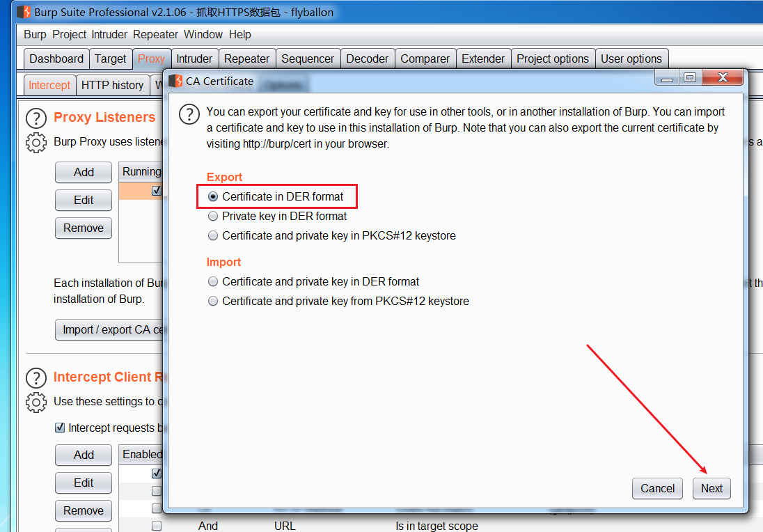Click Burp logo in CA Certificate title bar

175,81
